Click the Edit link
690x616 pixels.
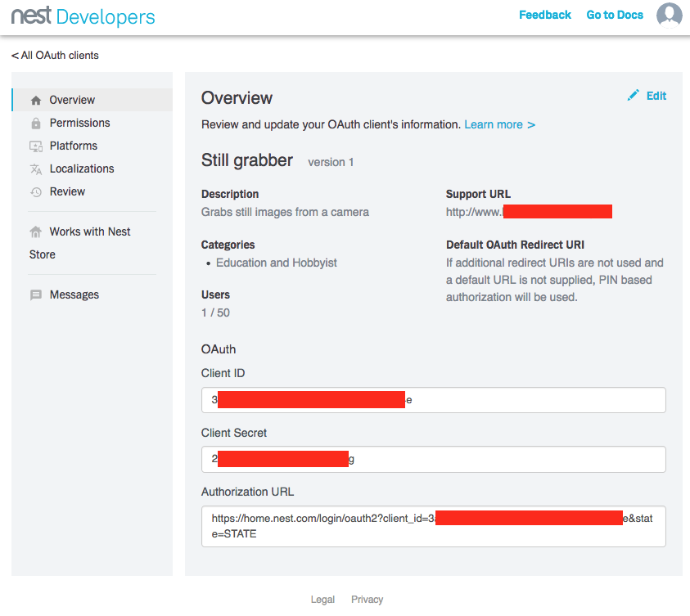(x=656, y=96)
